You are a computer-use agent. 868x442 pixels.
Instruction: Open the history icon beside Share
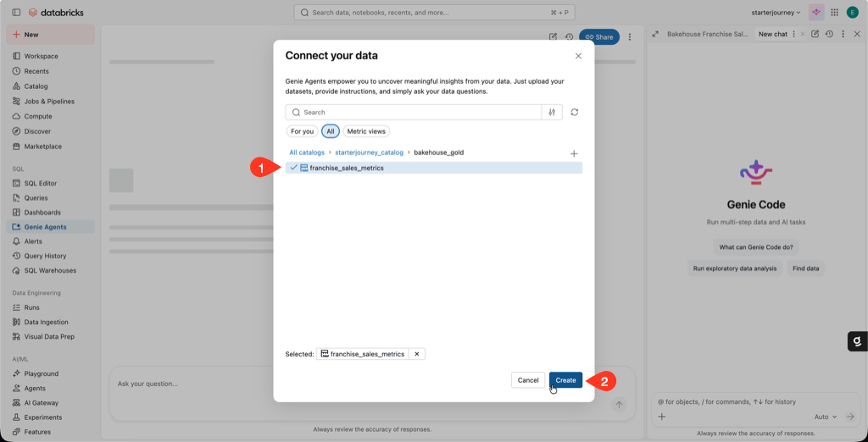569,37
